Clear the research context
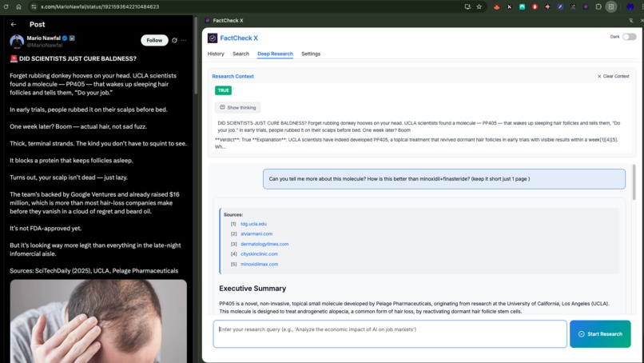The width and height of the screenshot is (644, 363). [x=613, y=77]
